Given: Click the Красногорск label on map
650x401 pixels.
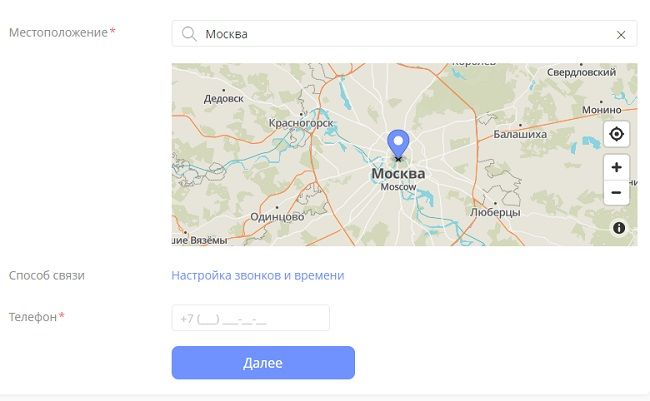Looking at the screenshot, I should pyautogui.click(x=300, y=123).
